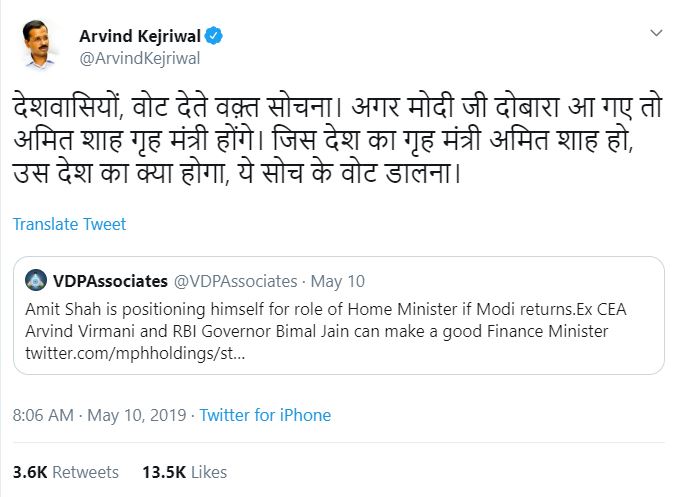675x497 pixels.
Task: Click the blue verified badge icon
Action: pyautogui.click(x=214, y=36)
